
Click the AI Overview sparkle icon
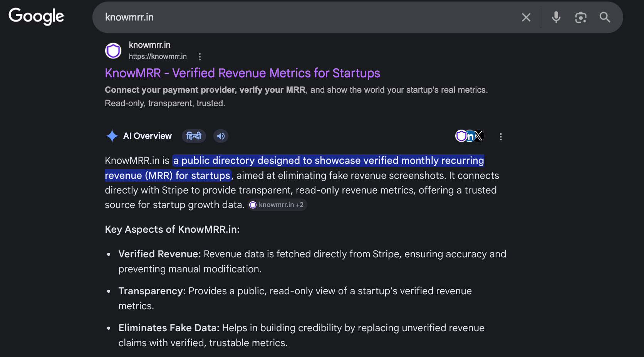tap(112, 136)
